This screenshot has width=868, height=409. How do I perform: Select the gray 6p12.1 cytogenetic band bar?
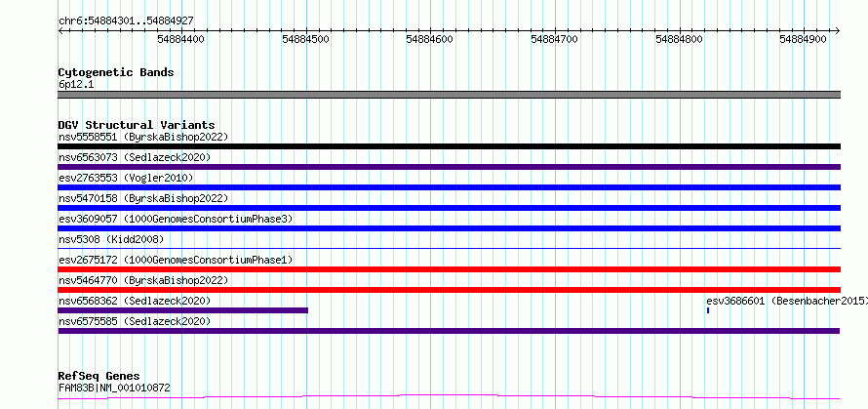coord(449,95)
